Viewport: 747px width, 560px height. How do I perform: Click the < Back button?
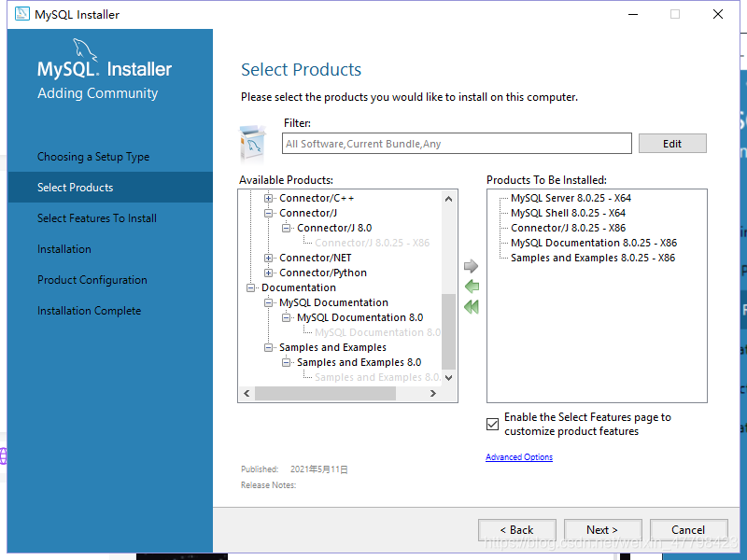pyautogui.click(x=517, y=529)
